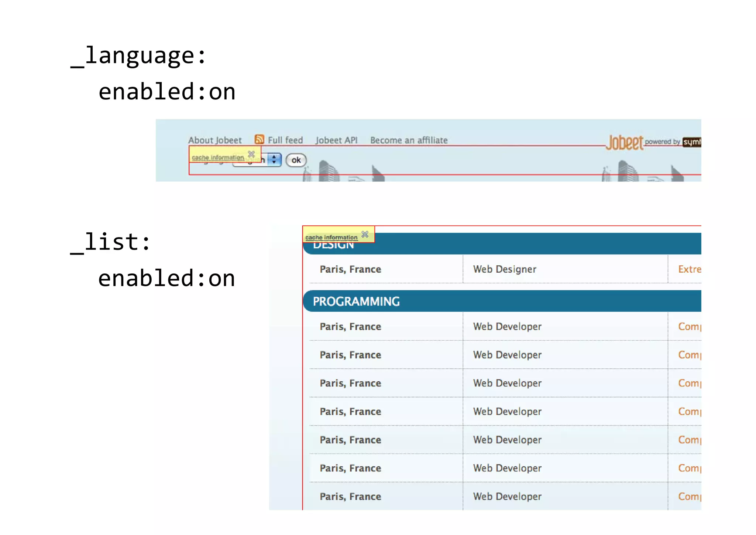Open the Full feed link
This screenshot has height=535, width=756.
(x=285, y=140)
